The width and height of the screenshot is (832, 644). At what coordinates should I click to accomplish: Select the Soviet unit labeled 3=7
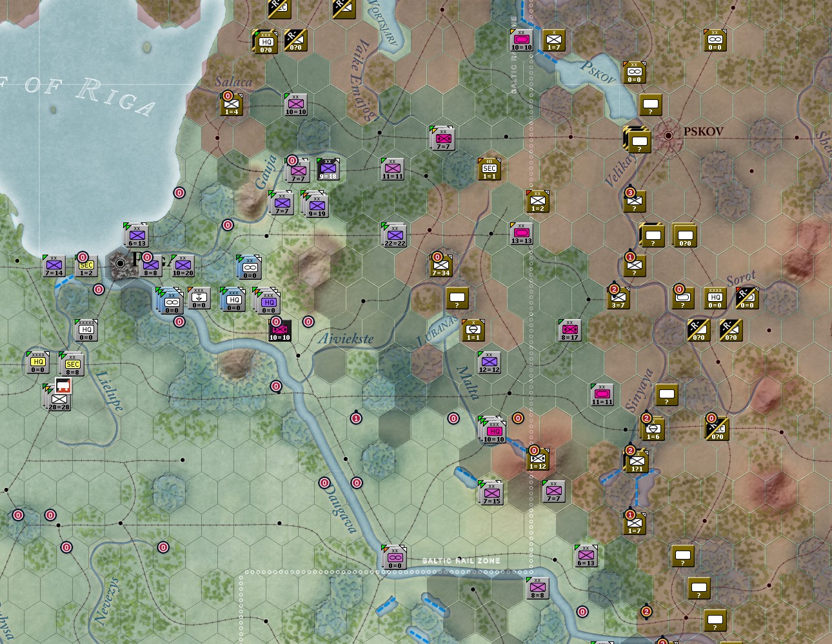(619, 298)
